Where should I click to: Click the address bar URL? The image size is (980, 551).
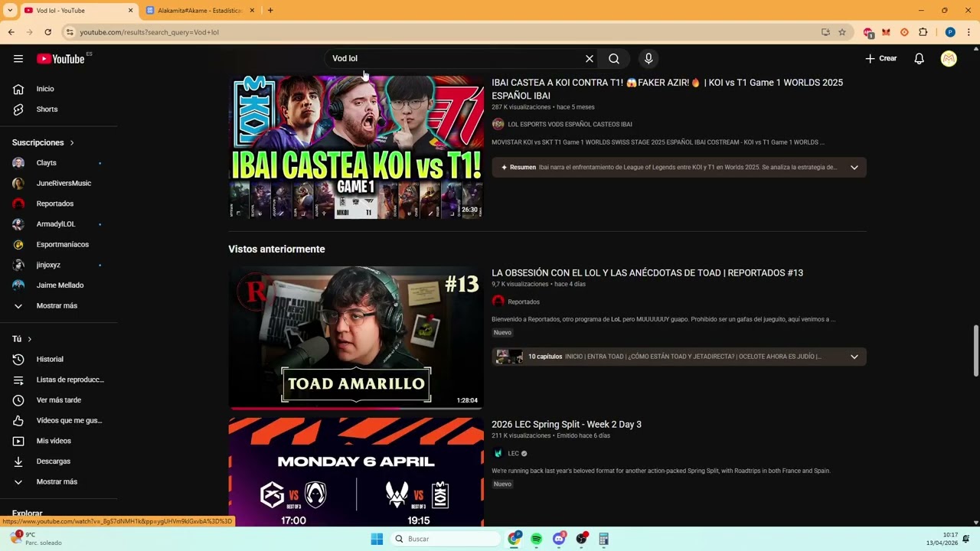click(149, 32)
